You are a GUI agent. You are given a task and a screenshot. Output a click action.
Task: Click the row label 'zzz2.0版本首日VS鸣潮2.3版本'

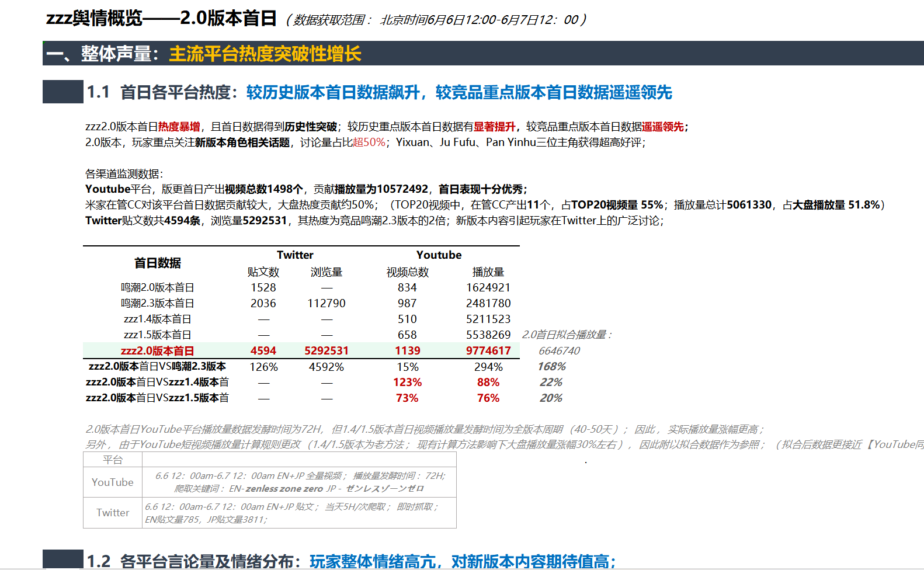(158, 366)
